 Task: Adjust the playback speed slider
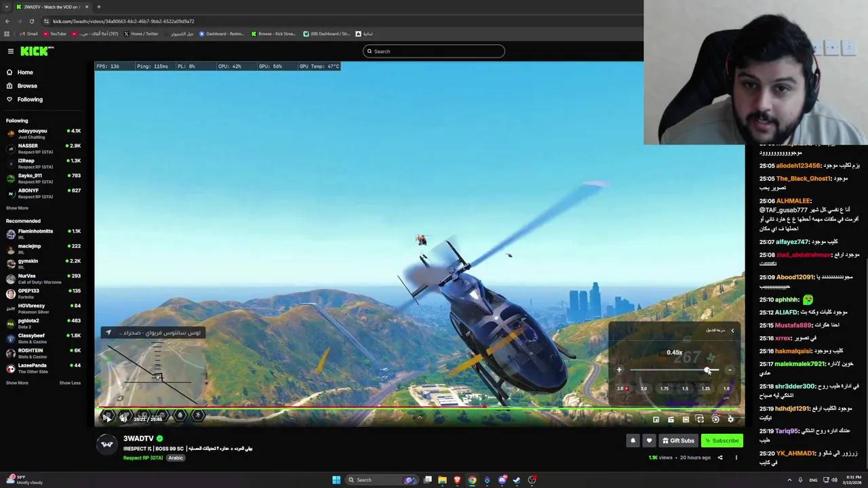coord(674,370)
